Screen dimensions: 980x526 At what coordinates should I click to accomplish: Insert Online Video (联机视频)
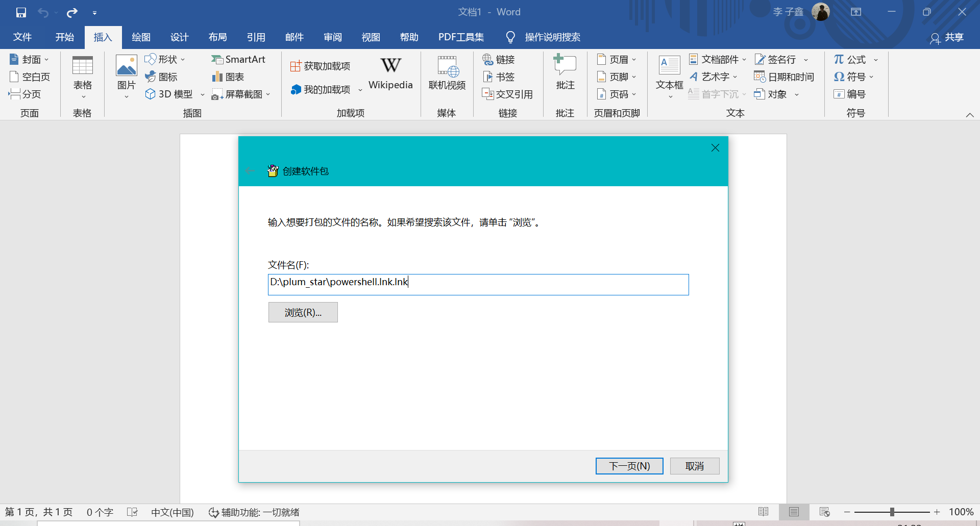coord(447,74)
